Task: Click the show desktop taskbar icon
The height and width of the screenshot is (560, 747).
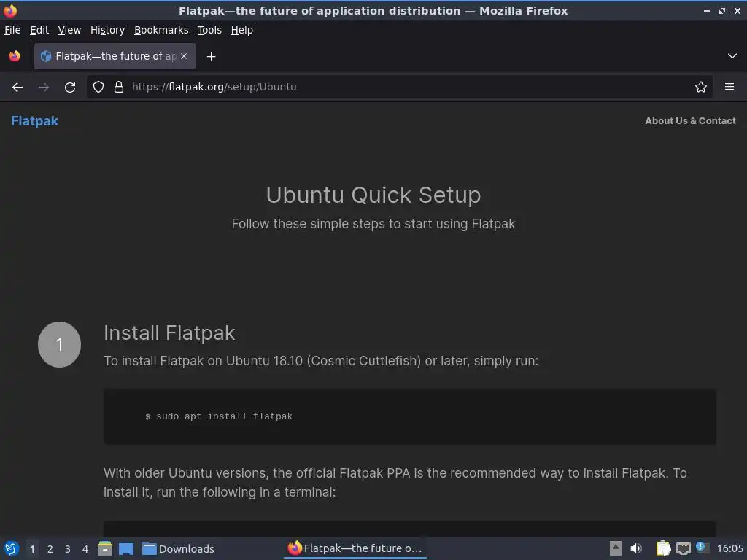Action: (x=126, y=549)
